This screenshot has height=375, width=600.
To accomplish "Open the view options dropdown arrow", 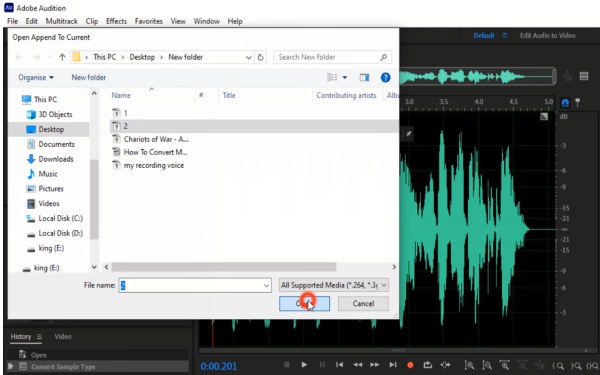I will point(345,78).
